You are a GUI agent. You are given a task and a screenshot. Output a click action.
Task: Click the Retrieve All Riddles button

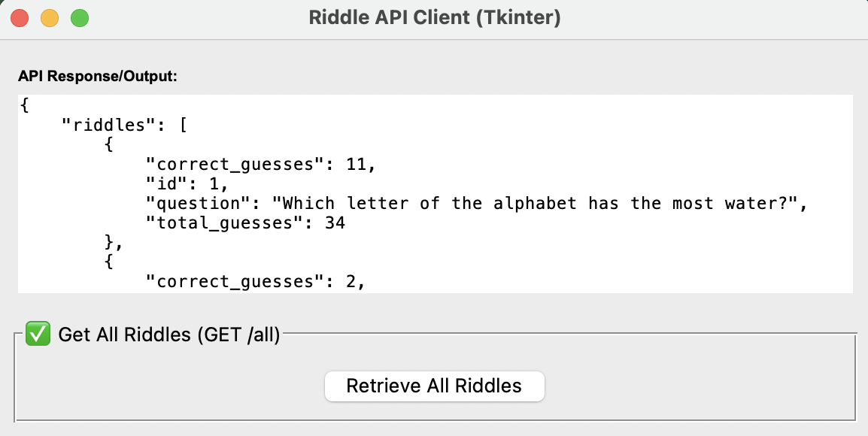coord(434,386)
